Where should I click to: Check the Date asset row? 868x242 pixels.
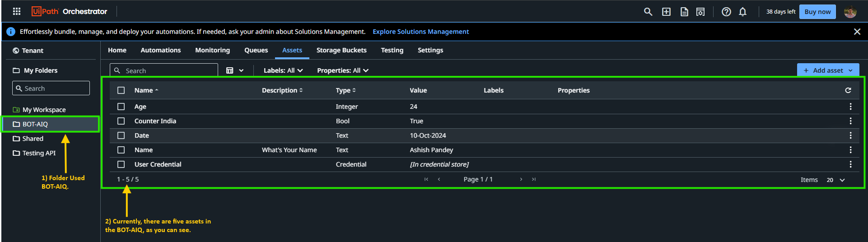click(121, 135)
